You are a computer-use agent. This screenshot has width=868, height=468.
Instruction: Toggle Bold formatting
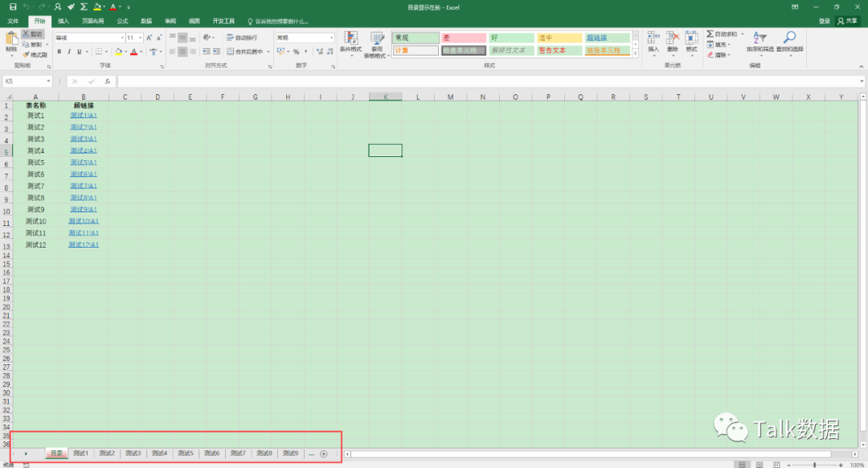tap(59, 51)
